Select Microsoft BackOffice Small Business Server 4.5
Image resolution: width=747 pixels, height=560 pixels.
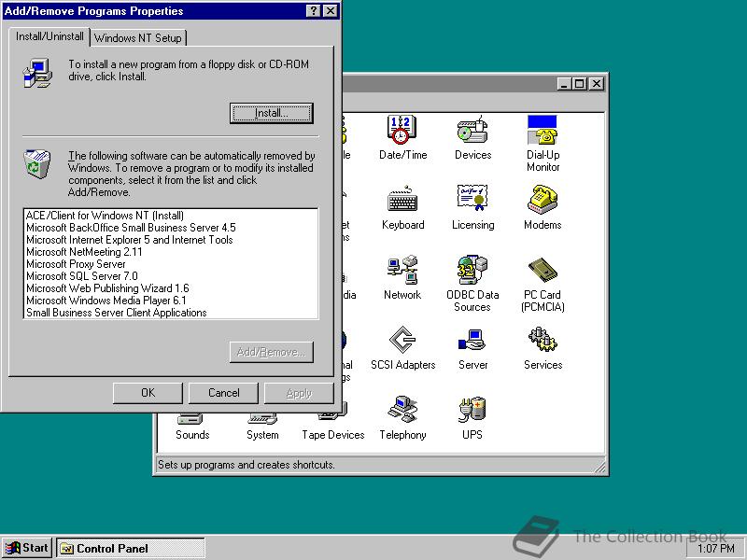(171, 228)
